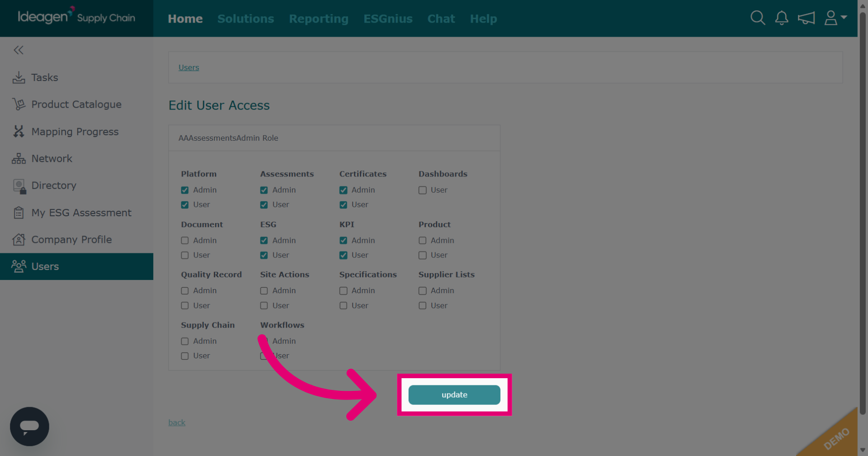This screenshot has width=868, height=456.
Task: Open the Help menu
Action: pyautogui.click(x=483, y=19)
